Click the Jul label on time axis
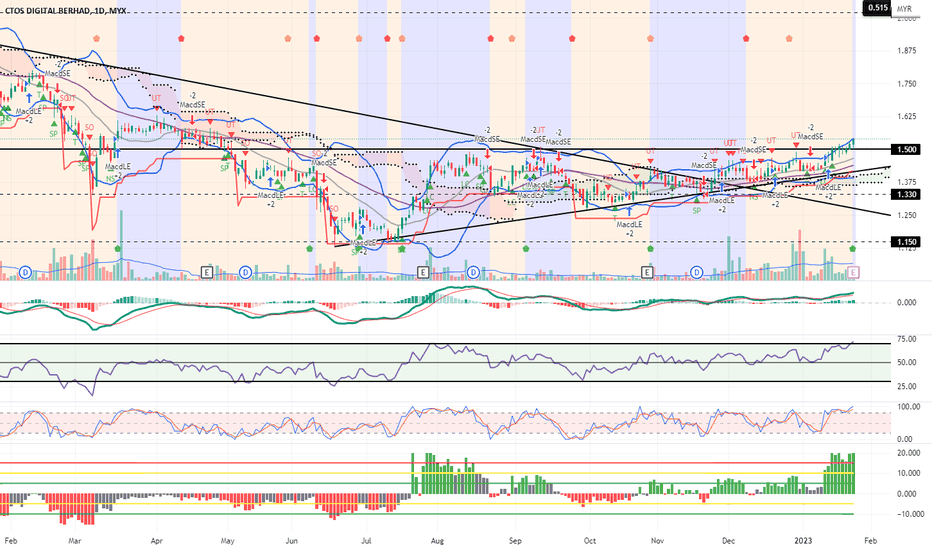 click(366, 541)
